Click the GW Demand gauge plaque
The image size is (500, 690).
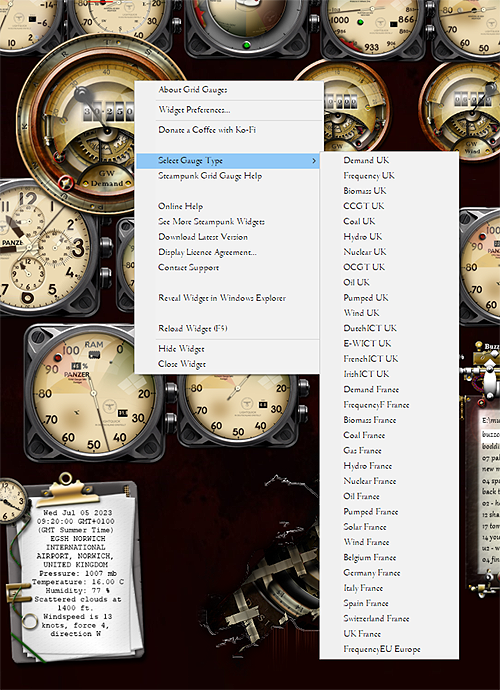[x=107, y=178]
